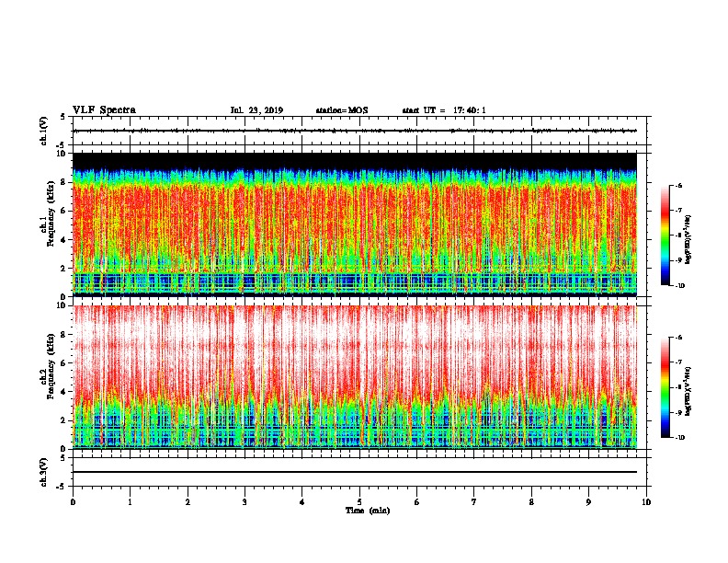Click the 'Time (min)' x-axis label

368,511
